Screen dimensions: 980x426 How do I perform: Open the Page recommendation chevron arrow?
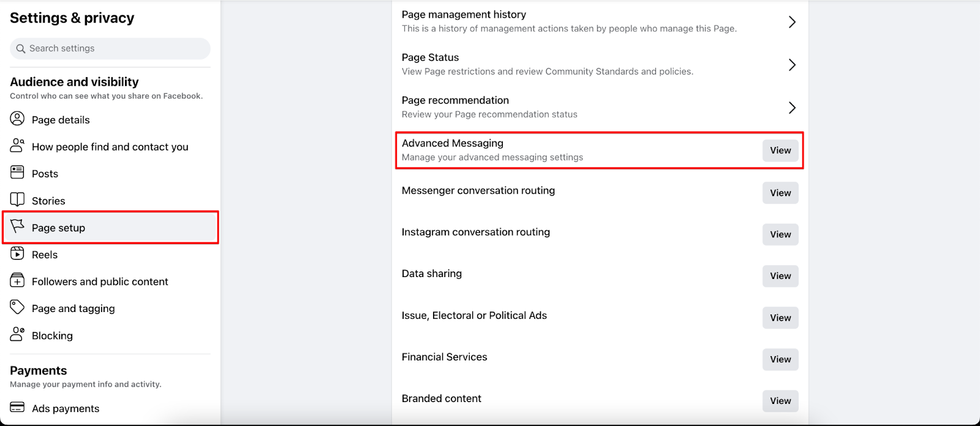(792, 108)
